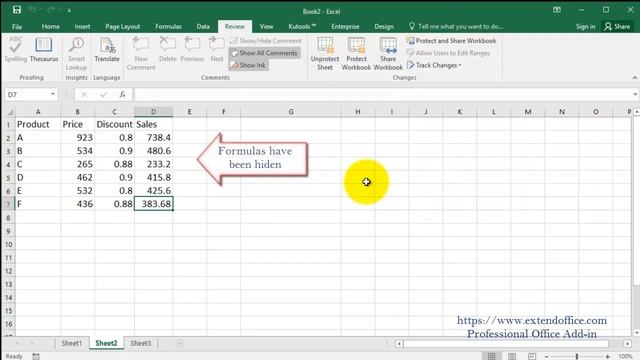Click the Delete comment icon
The width and height of the screenshot is (640, 360).
pyautogui.click(x=168, y=49)
